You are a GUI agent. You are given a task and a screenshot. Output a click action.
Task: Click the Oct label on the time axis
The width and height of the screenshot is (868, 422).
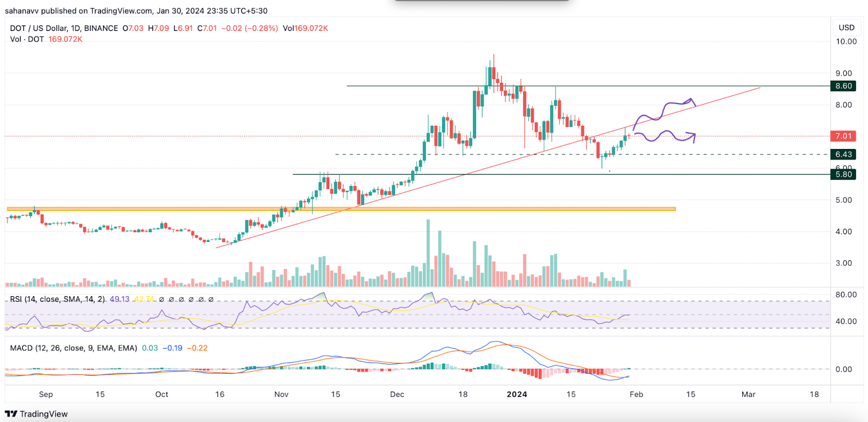pos(162,394)
